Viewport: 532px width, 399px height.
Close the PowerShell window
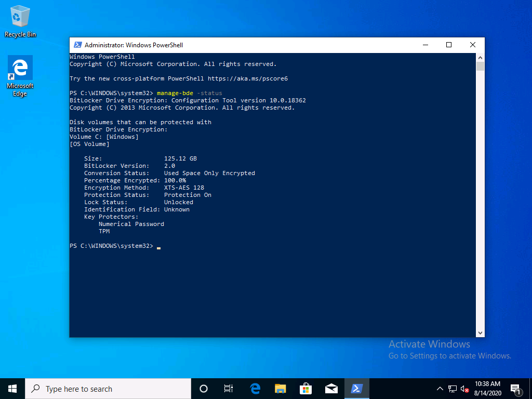point(473,45)
